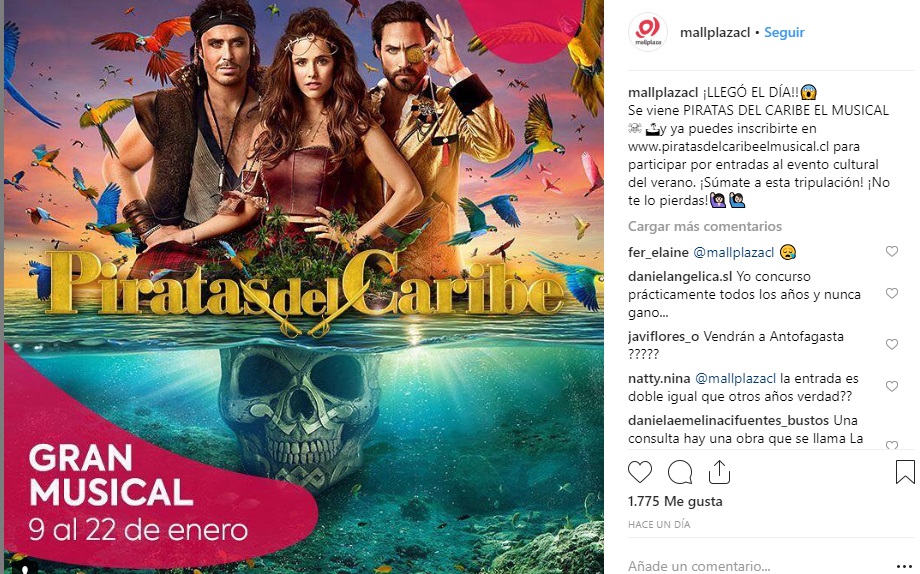This screenshot has width=920, height=574.
Task: Open the mallplaza profile avatar
Action: click(648, 32)
